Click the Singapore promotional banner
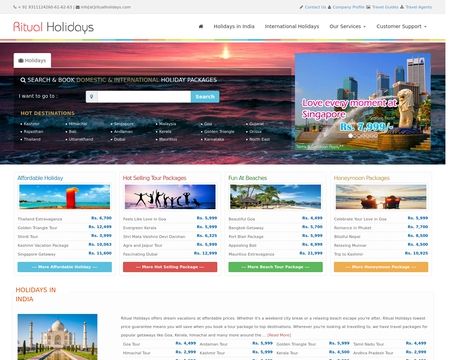This screenshot has height=360, width=450. point(363,102)
